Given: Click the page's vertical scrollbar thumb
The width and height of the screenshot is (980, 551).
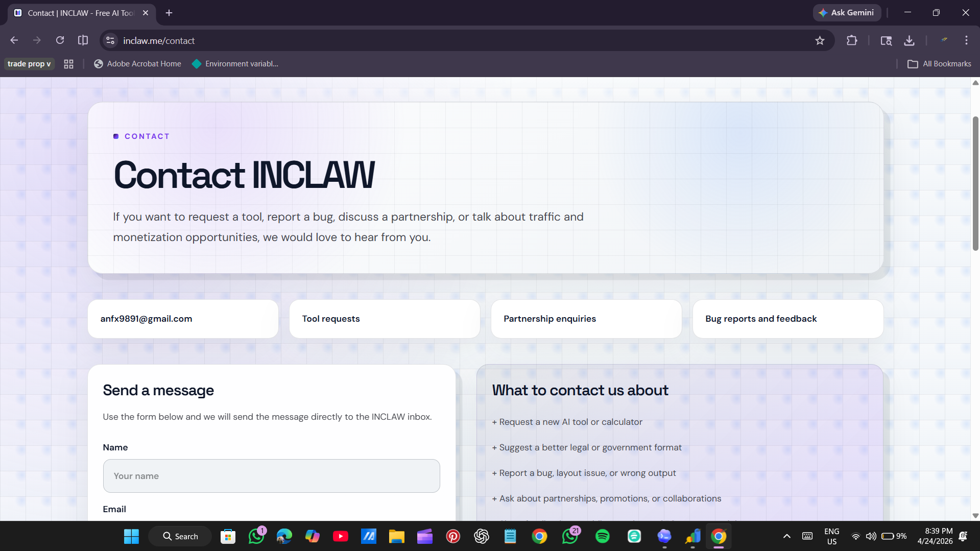Looking at the screenshot, I should 975,184.
